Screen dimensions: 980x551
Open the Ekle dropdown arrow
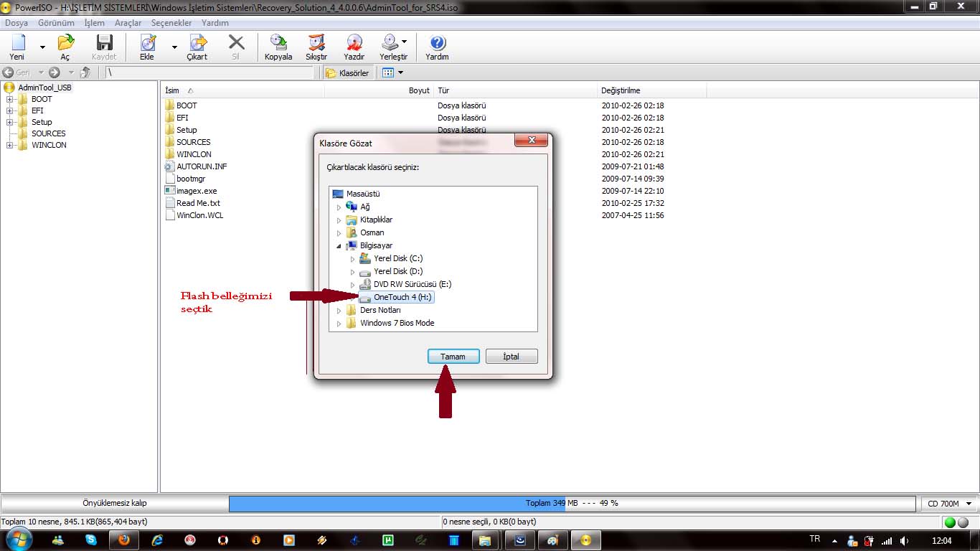174,47
